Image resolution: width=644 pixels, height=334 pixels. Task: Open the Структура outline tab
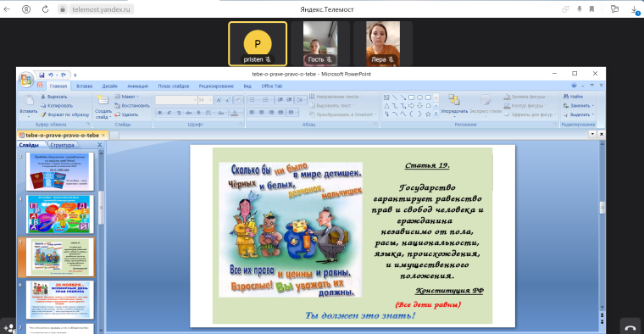62,145
